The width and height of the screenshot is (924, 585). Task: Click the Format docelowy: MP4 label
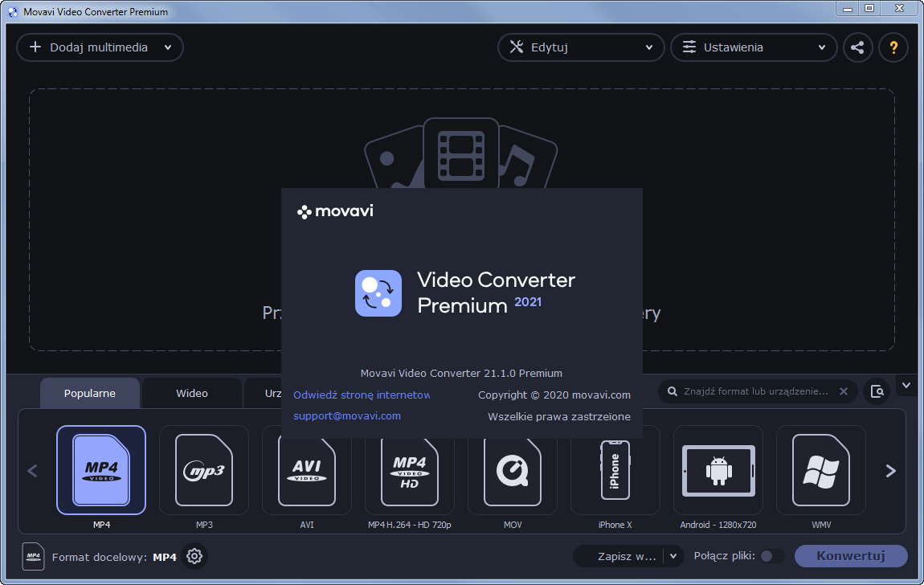(x=114, y=557)
